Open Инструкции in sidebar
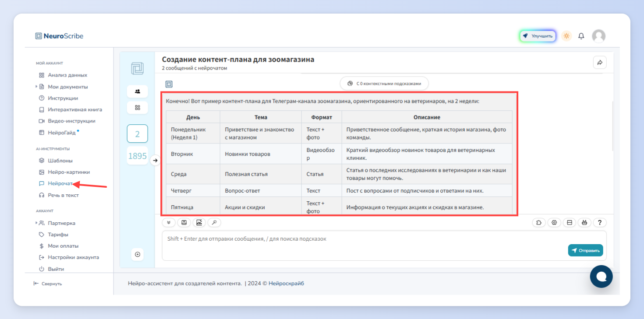Image resolution: width=644 pixels, height=319 pixels. 63,98
